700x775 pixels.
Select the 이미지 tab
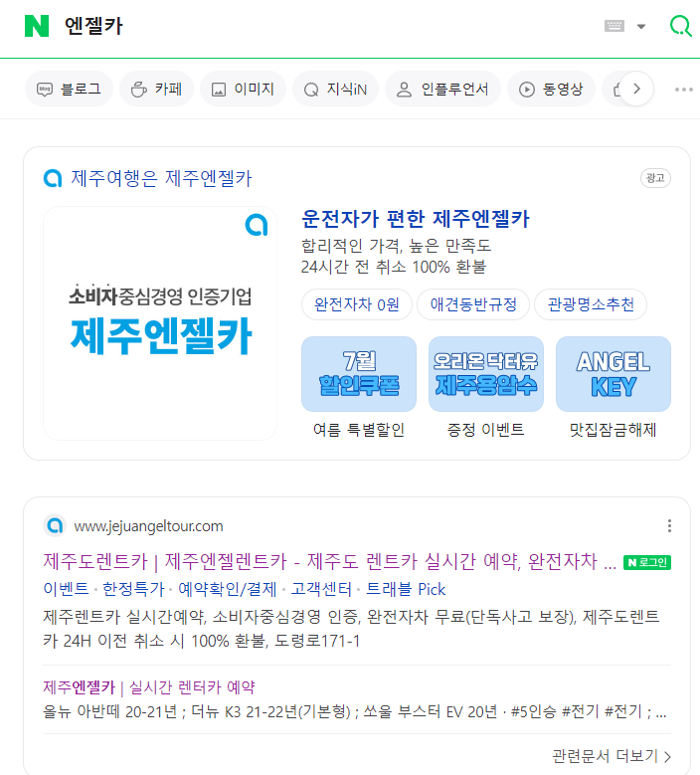(x=243, y=89)
